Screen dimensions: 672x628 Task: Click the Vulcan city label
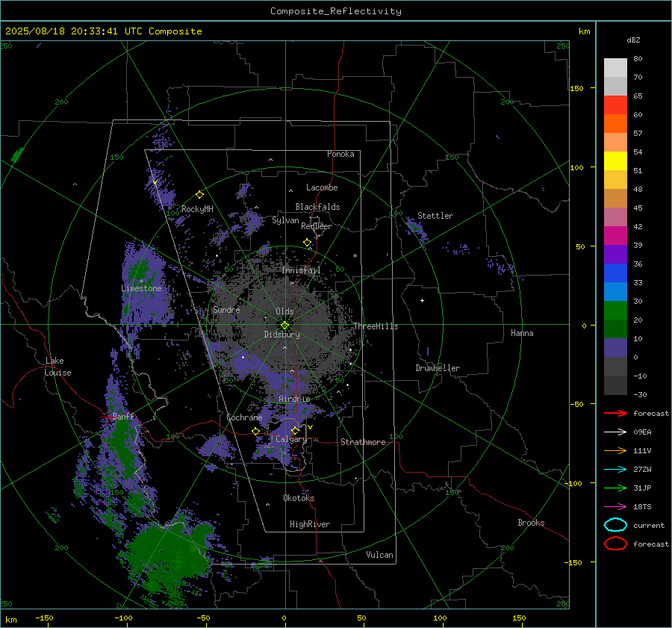[379, 555]
